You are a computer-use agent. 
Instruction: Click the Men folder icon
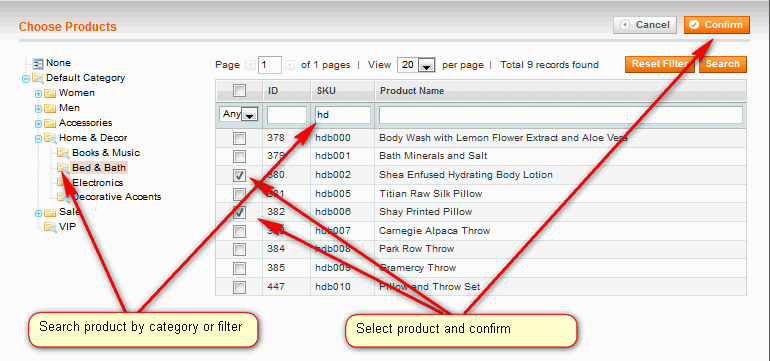(x=50, y=108)
